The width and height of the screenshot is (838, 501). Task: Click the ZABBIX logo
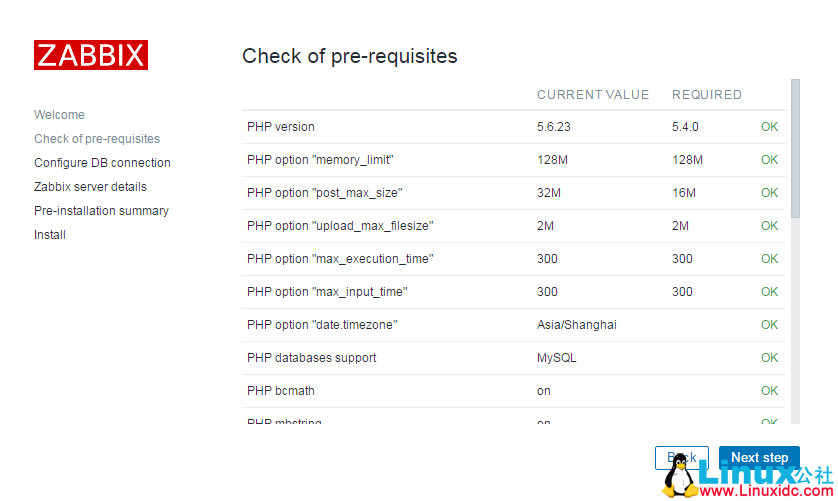(91, 55)
